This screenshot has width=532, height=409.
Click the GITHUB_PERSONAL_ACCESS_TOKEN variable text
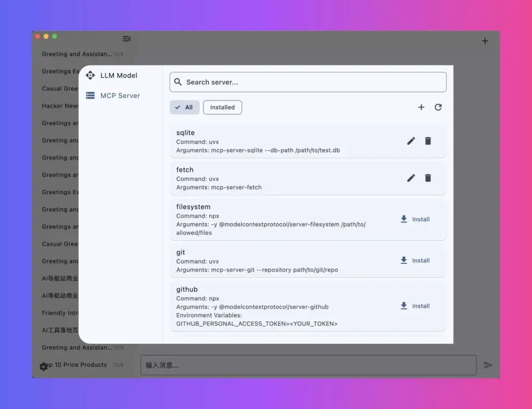point(257,323)
